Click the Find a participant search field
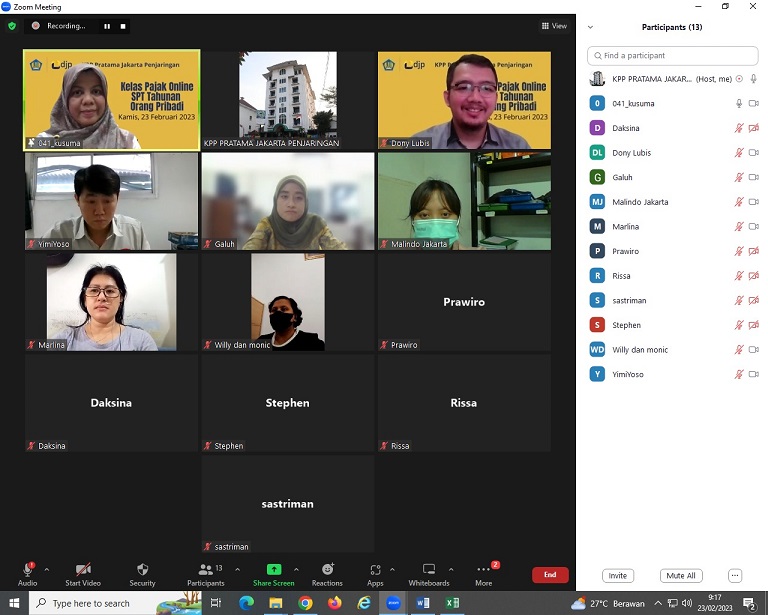This screenshot has height=615, width=768. (x=672, y=56)
